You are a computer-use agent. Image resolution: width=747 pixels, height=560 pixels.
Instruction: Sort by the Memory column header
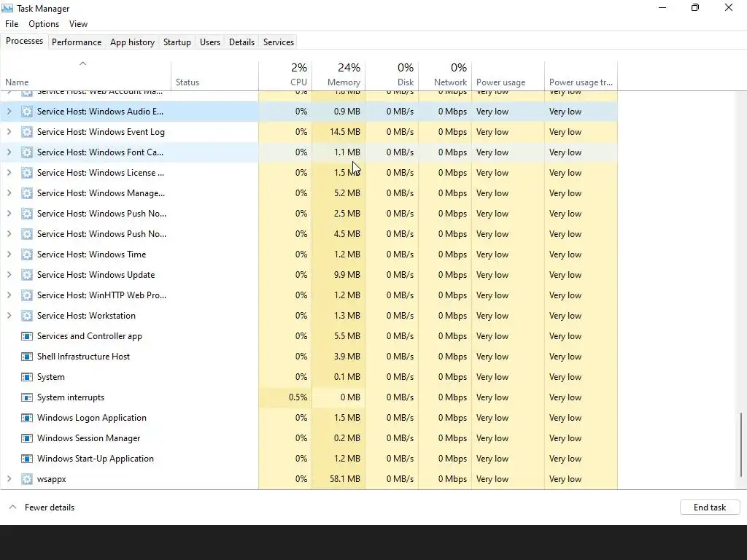[x=338, y=75]
